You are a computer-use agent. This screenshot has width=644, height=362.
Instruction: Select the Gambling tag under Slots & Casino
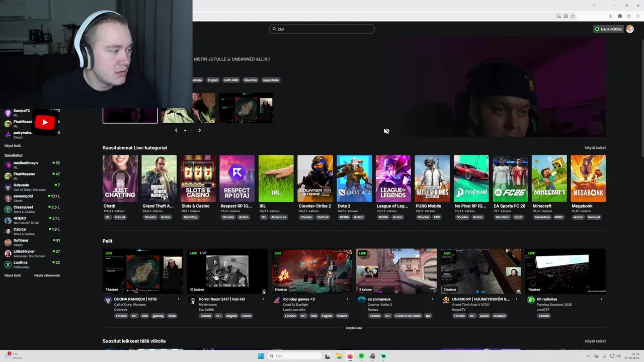tap(191, 217)
